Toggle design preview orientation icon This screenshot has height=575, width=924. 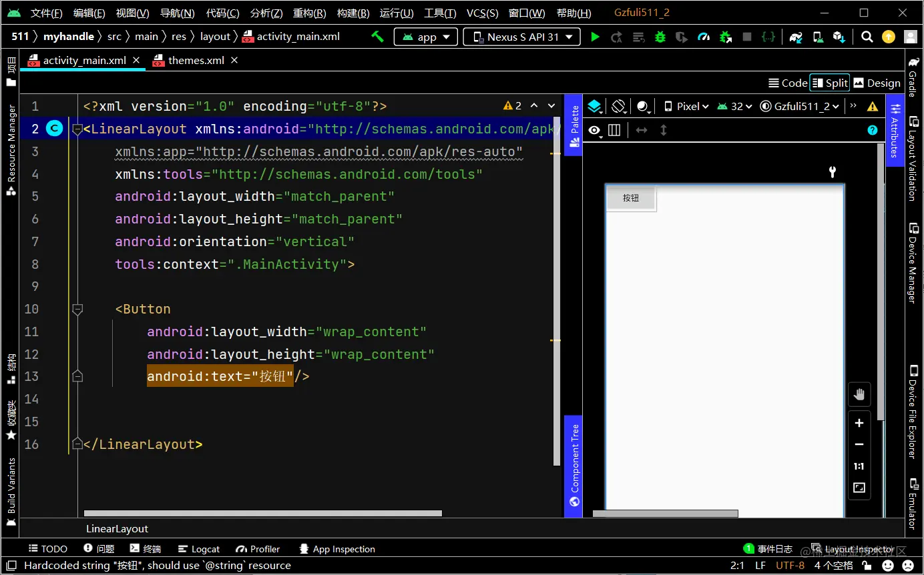point(618,106)
